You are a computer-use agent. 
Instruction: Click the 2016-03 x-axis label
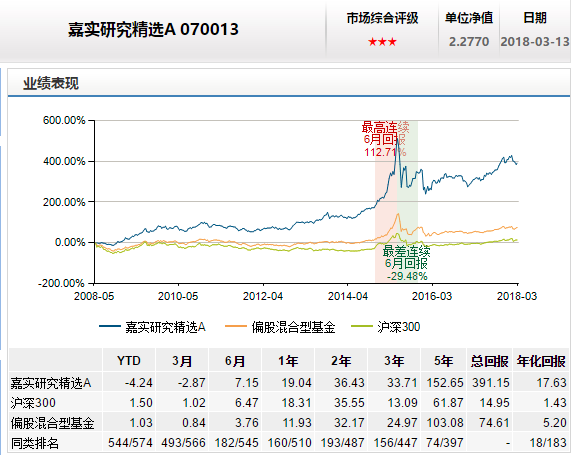(432, 296)
